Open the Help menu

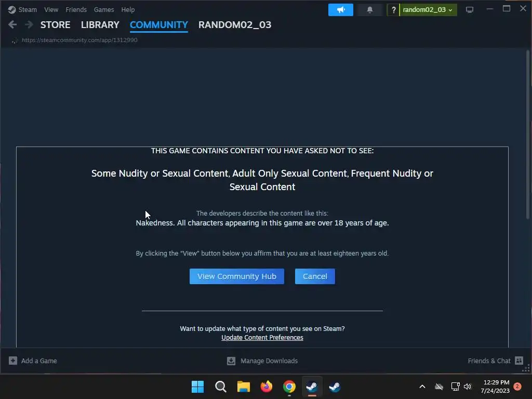[128, 10]
